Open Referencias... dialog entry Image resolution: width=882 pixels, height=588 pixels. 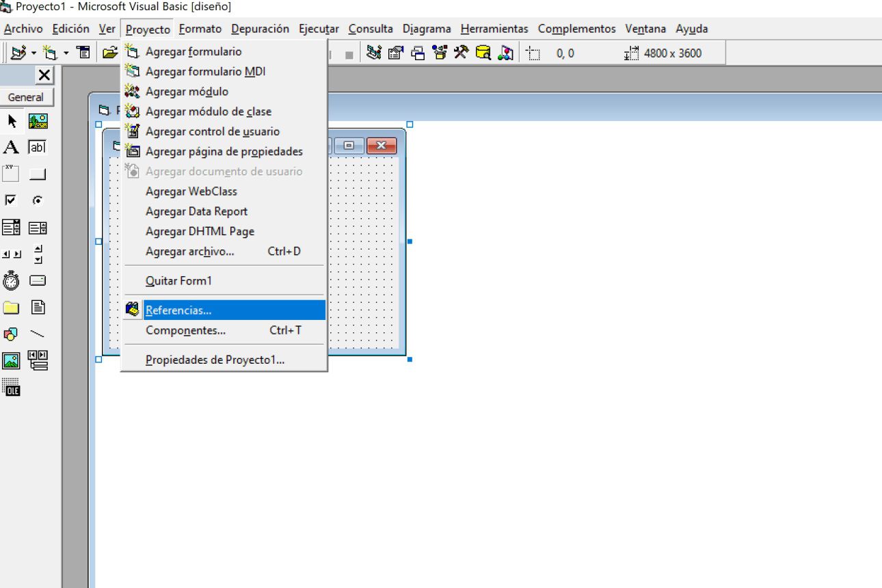coord(224,310)
